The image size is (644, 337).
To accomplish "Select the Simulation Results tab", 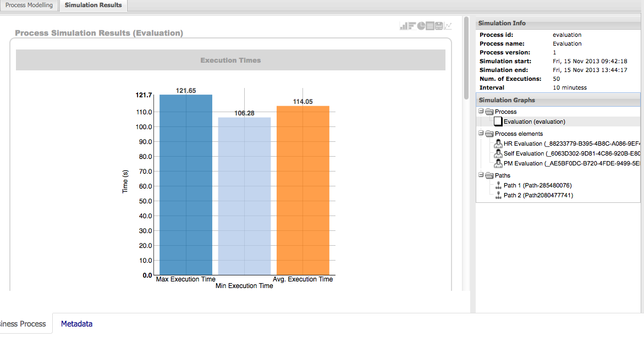I will pyautogui.click(x=93, y=5).
